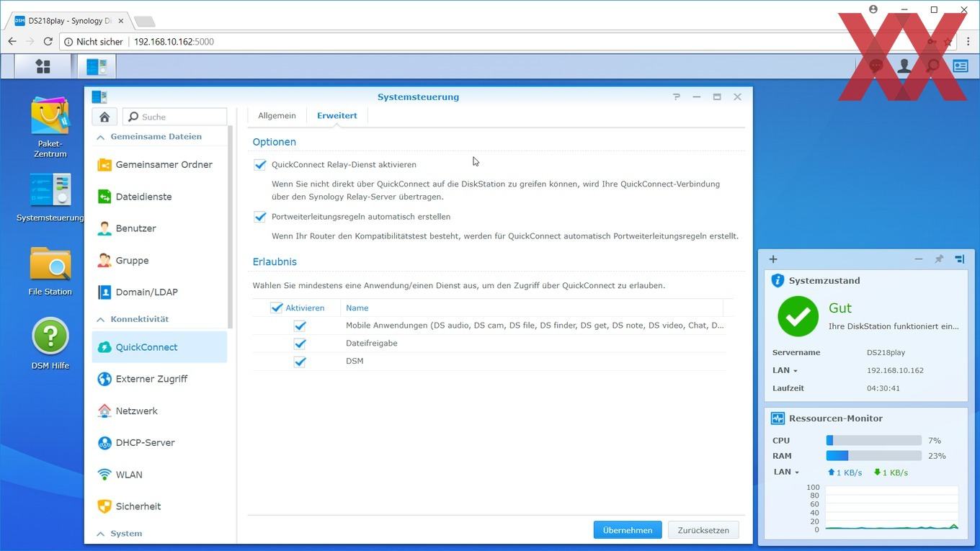The image size is (980, 551).
Task: Minimize the widget panel
Action: point(918,259)
